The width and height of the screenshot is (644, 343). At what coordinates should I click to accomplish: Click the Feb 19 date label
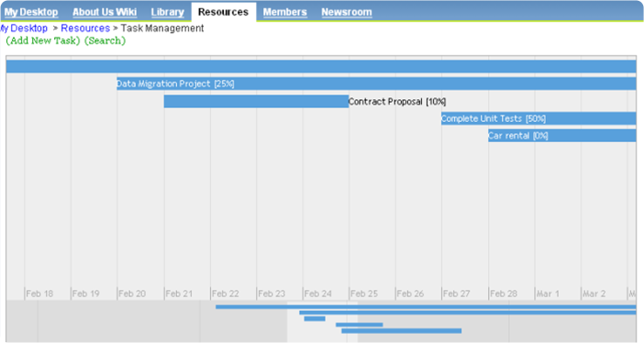(x=86, y=293)
